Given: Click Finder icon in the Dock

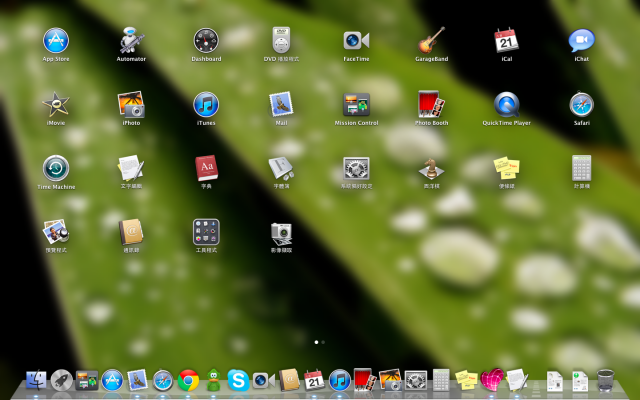Looking at the screenshot, I should pyautogui.click(x=36, y=380).
